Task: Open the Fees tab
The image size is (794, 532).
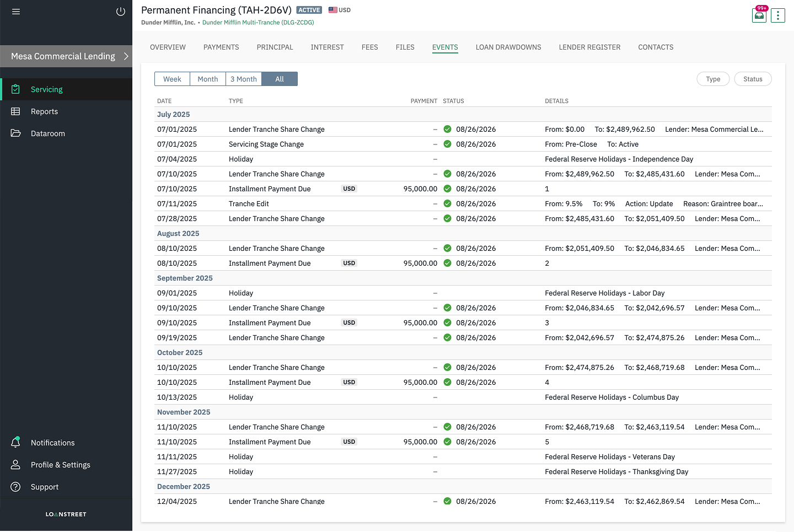Action: (x=369, y=47)
